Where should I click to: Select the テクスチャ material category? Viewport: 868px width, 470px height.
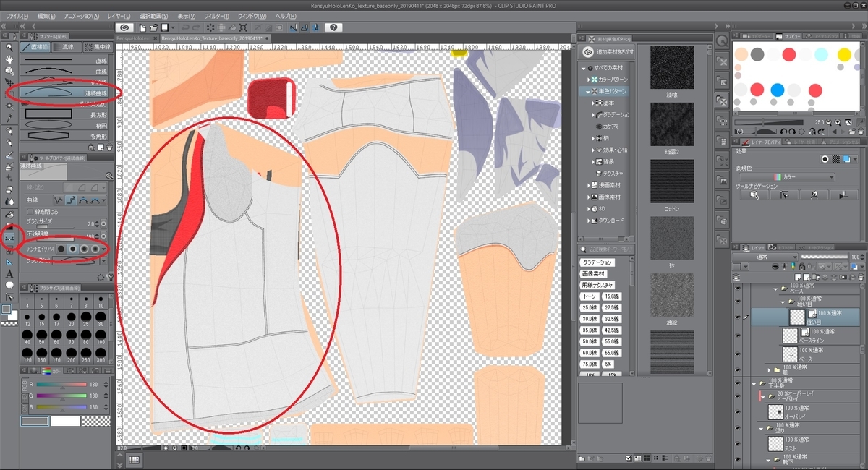(x=610, y=174)
